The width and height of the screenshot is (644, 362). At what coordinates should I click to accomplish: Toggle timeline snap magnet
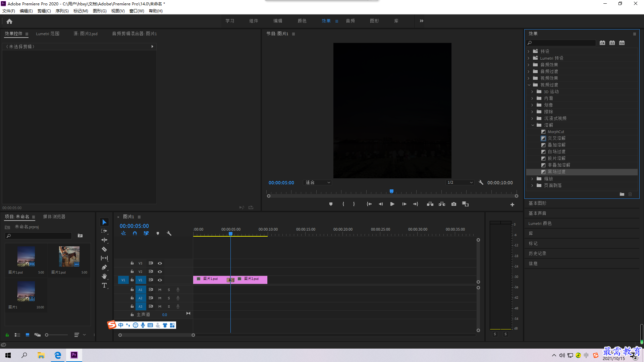(x=135, y=233)
